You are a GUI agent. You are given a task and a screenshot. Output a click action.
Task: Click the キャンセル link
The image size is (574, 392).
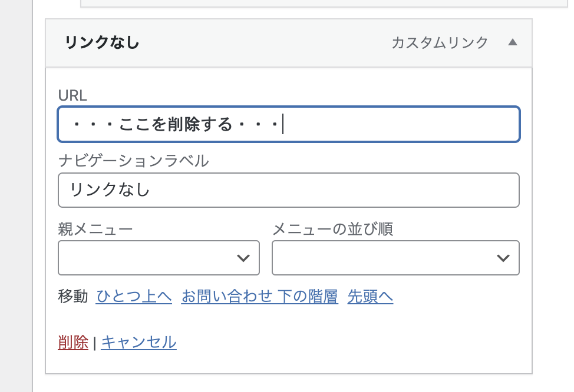[138, 343]
